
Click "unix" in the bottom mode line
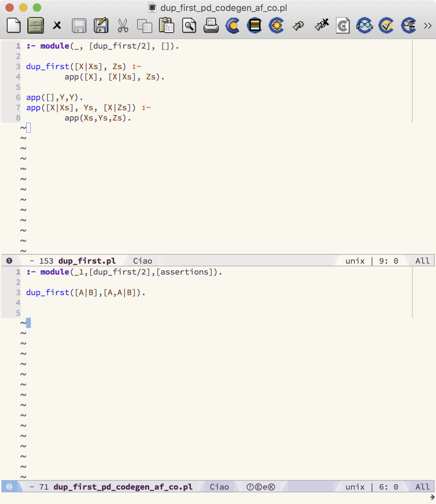coord(355,487)
